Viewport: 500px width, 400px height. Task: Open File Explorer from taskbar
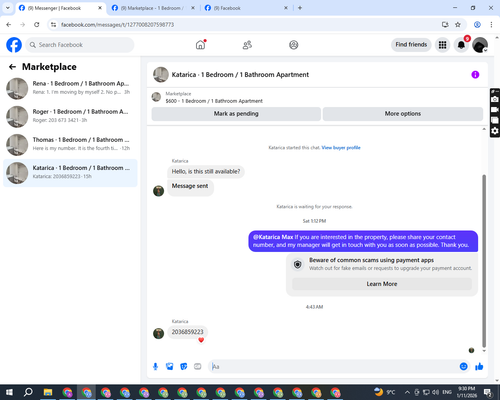[x=48, y=392]
